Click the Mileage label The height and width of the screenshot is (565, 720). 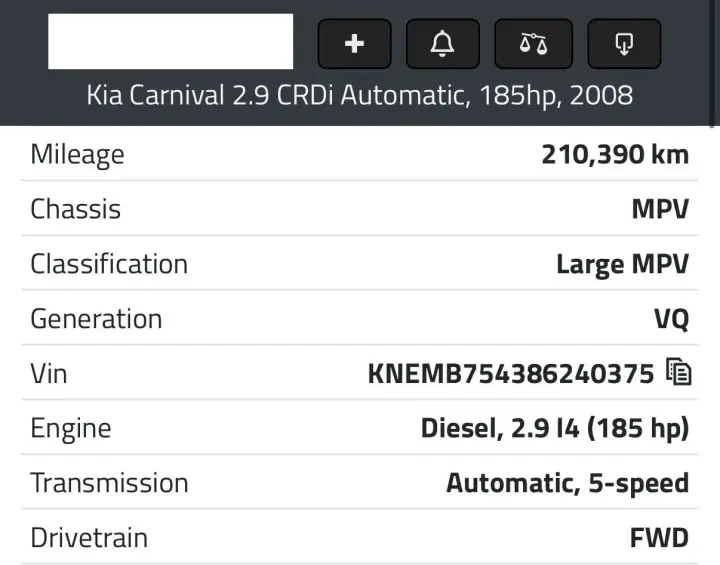point(77,155)
